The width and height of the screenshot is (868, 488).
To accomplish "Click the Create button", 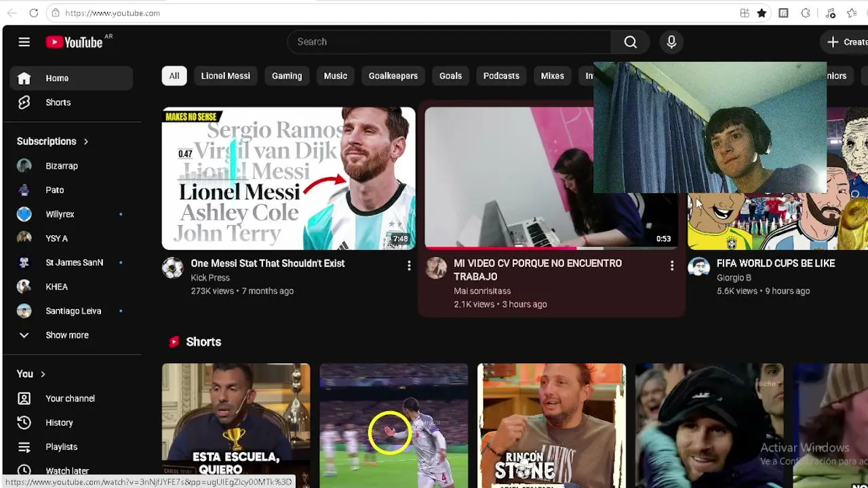I will (x=847, y=42).
